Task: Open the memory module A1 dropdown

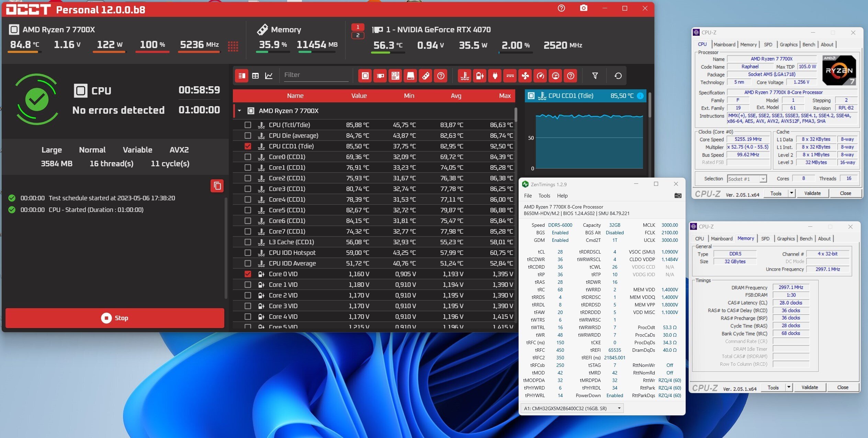Action: point(619,408)
